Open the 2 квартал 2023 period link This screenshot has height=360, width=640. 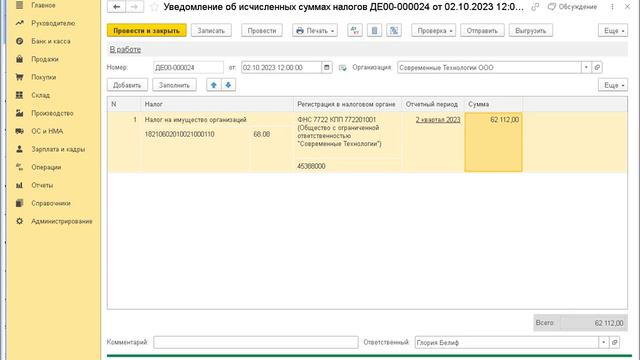click(438, 120)
